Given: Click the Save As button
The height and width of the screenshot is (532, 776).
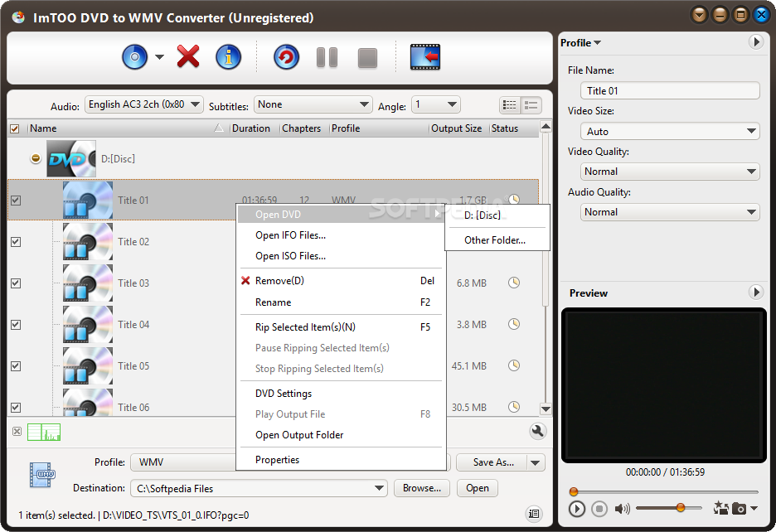Looking at the screenshot, I should click(493, 462).
